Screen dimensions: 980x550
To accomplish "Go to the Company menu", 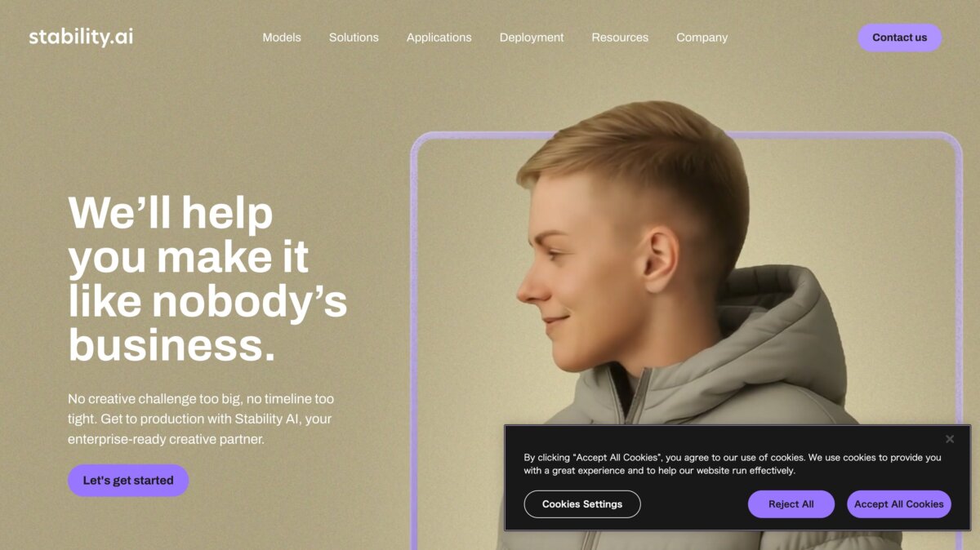I will coord(702,38).
